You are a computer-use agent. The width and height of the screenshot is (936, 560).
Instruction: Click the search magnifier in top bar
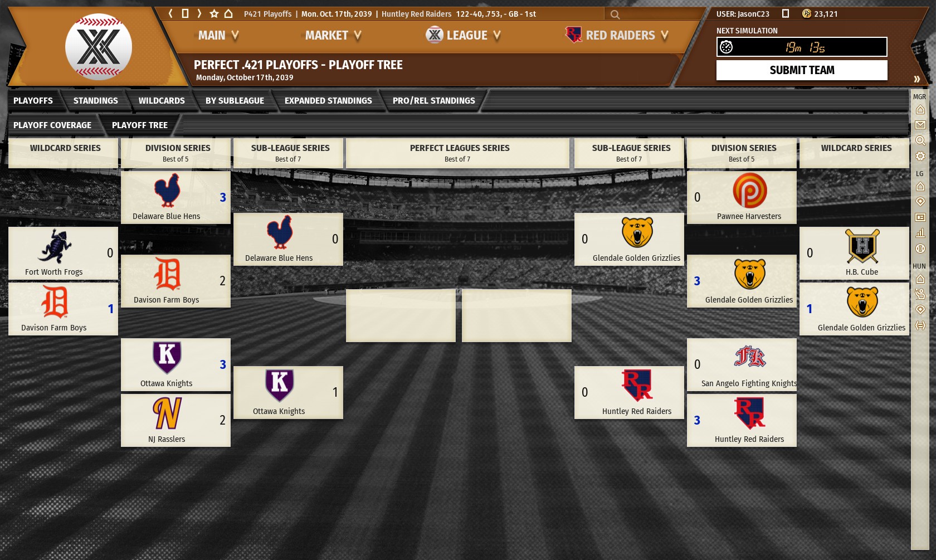pos(615,14)
